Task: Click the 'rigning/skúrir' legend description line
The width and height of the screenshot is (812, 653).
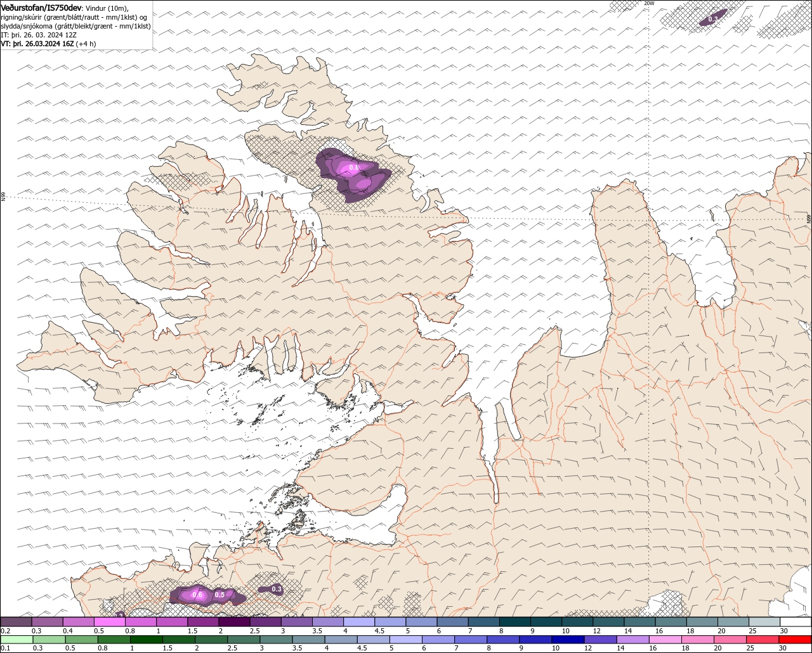Action: [75, 17]
